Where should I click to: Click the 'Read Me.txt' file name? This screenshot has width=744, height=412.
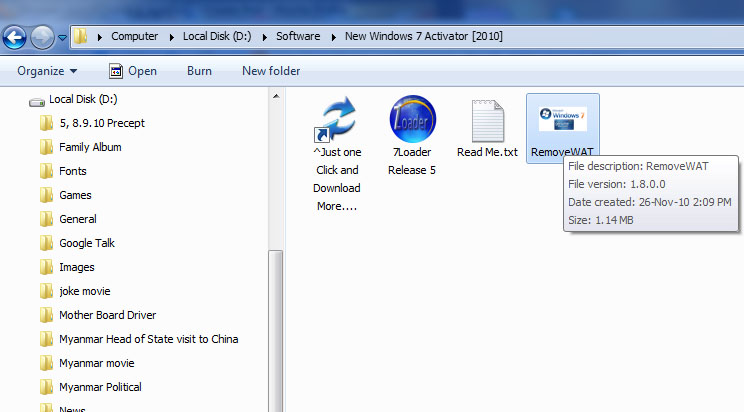click(487, 152)
